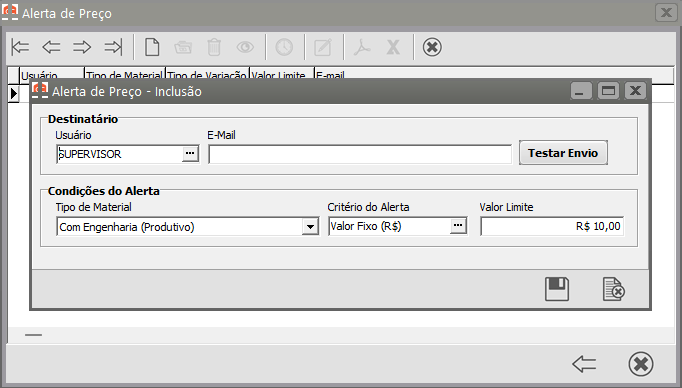Open Critério do Alerta lookup ellipsis button

coord(458,226)
